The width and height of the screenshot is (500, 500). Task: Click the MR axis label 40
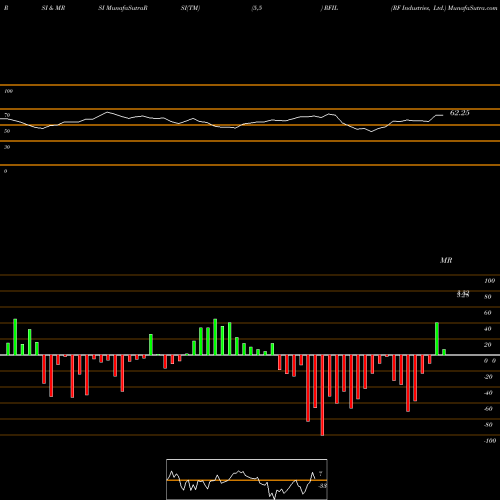[488, 329]
